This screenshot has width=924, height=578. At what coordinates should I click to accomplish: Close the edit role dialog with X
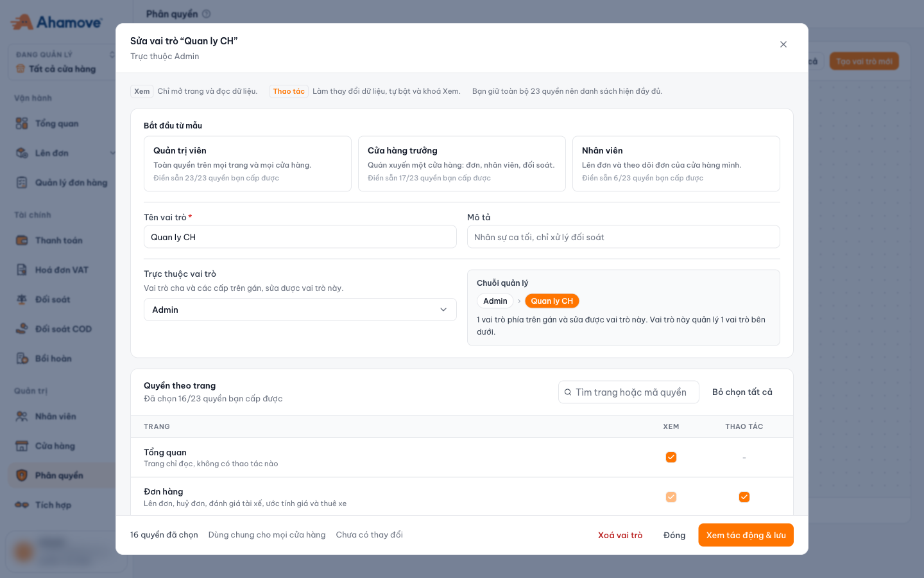click(783, 44)
